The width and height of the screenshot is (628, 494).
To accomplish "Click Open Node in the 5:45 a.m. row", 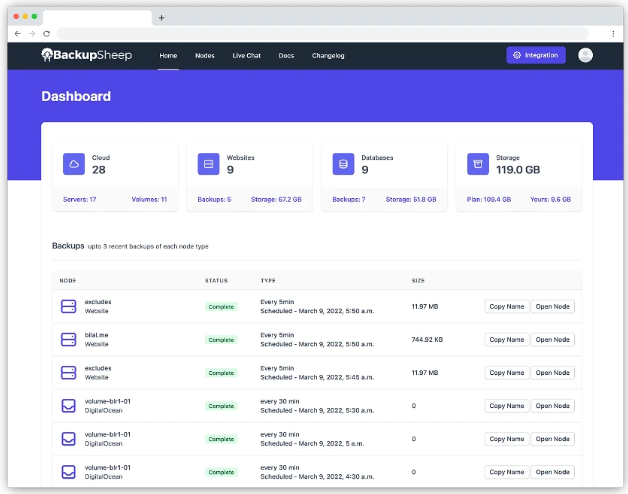I will pos(553,373).
